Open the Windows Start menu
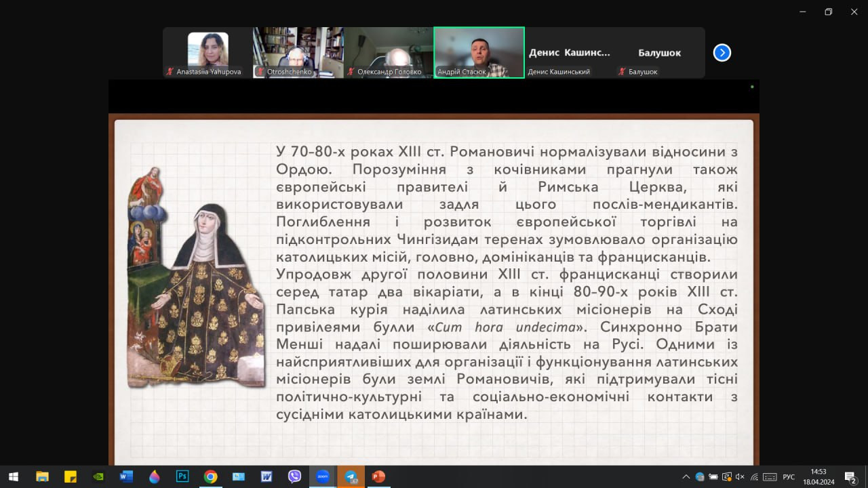The width and height of the screenshot is (868, 488). (14, 476)
